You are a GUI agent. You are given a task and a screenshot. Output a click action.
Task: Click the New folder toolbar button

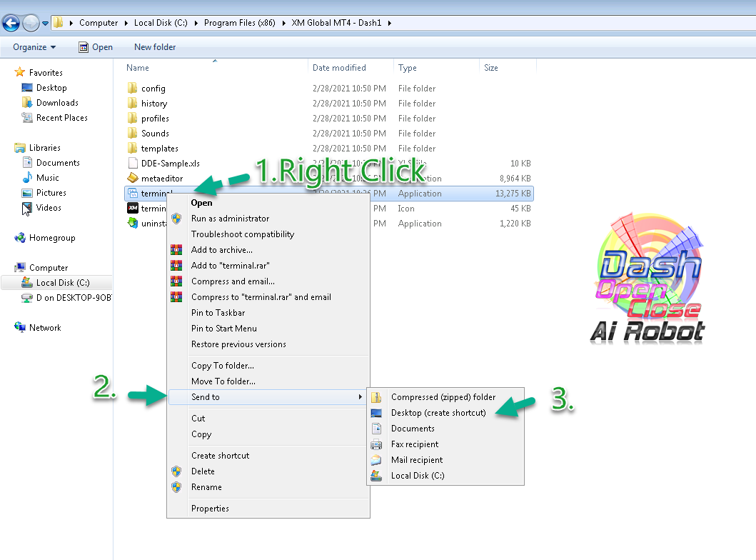[155, 47]
